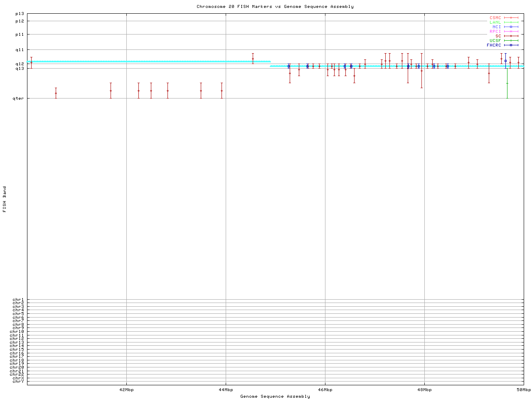Click the NCI blue square legend marker
Screen dimensions: 532x399
pos(511,27)
